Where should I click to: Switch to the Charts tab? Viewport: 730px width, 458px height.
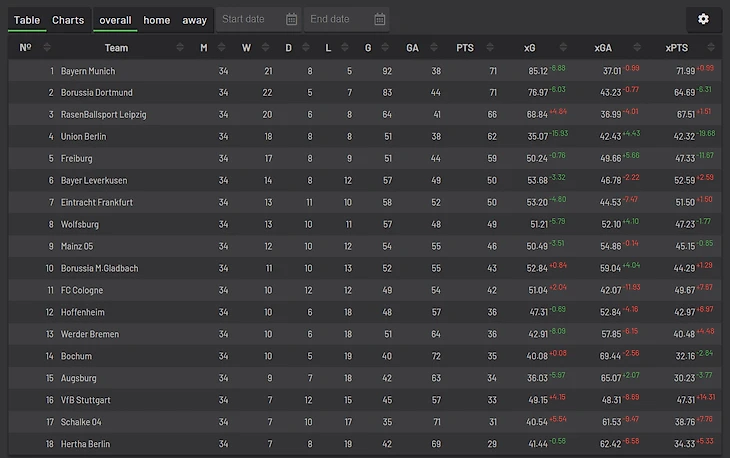click(x=68, y=20)
